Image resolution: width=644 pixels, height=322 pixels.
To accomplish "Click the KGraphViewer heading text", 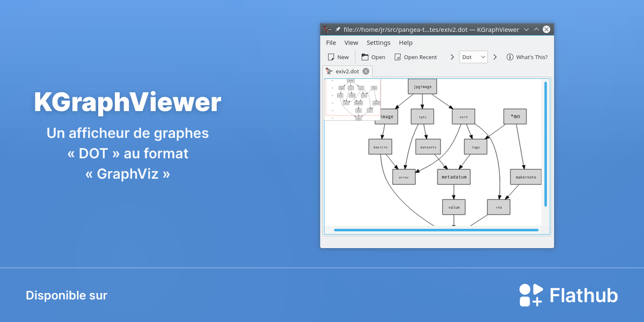I will point(128,103).
